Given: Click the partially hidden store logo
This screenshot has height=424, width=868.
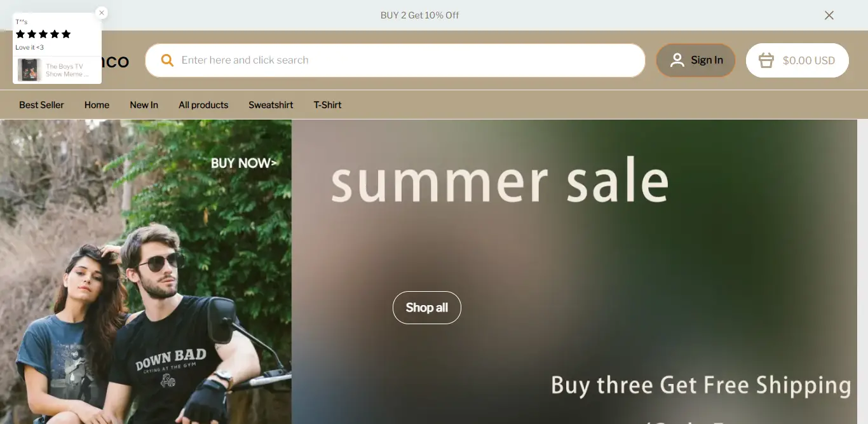Looking at the screenshot, I should (115, 62).
